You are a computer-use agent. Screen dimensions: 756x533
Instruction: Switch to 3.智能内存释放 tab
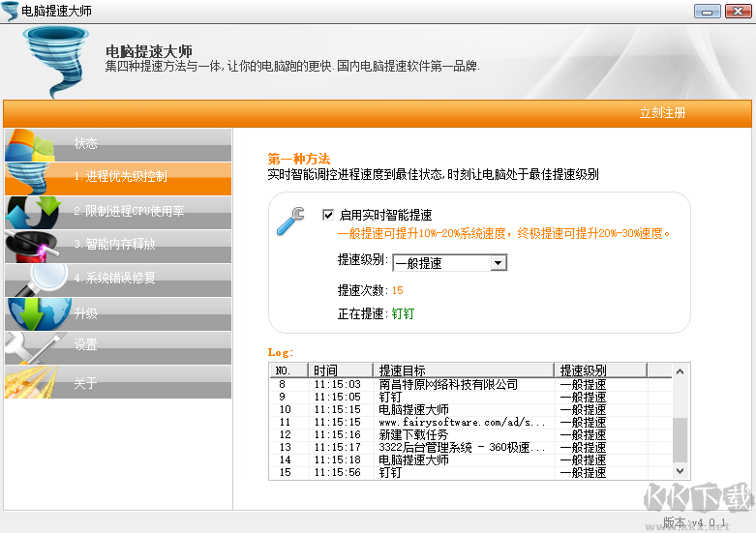click(x=114, y=245)
